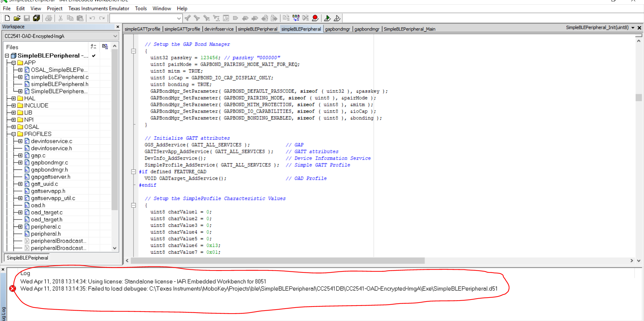Click the Paste icon on toolbar
Image resolution: width=644 pixels, height=321 pixels.
pyautogui.click(x=80, y=18)
